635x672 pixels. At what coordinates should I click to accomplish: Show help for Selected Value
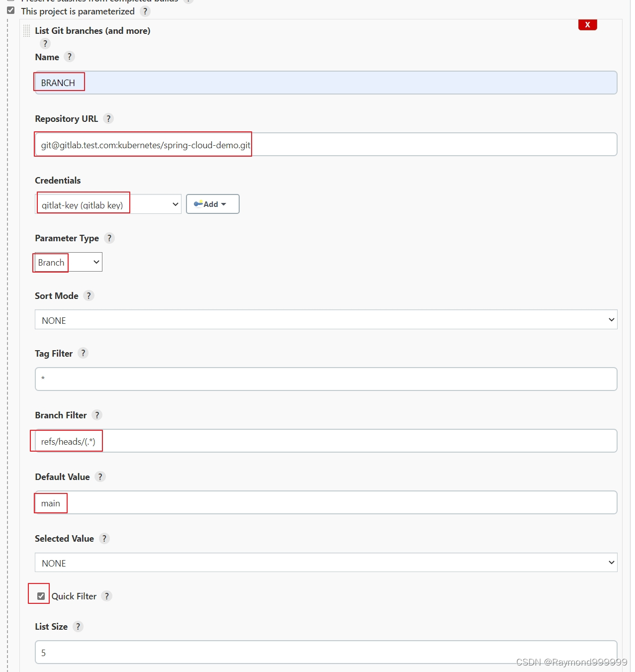(x=104, y=538)
